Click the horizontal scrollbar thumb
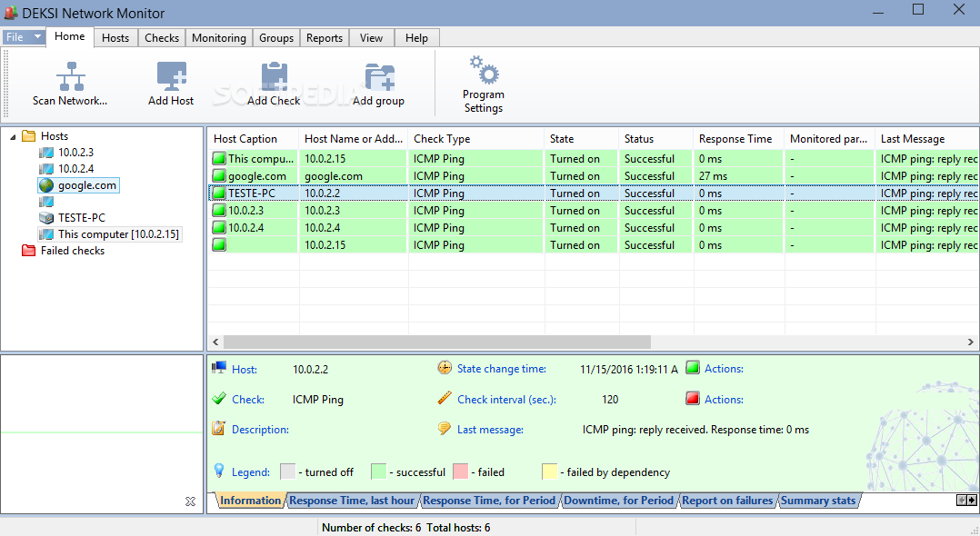The height and width of the screenshot is (536, 980). tap(437, 342)
